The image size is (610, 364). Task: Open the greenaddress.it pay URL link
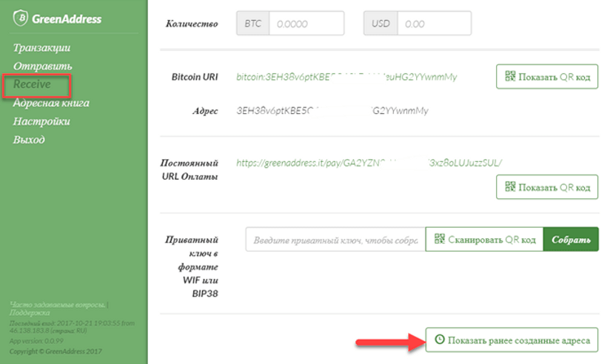tap(369, 163)
